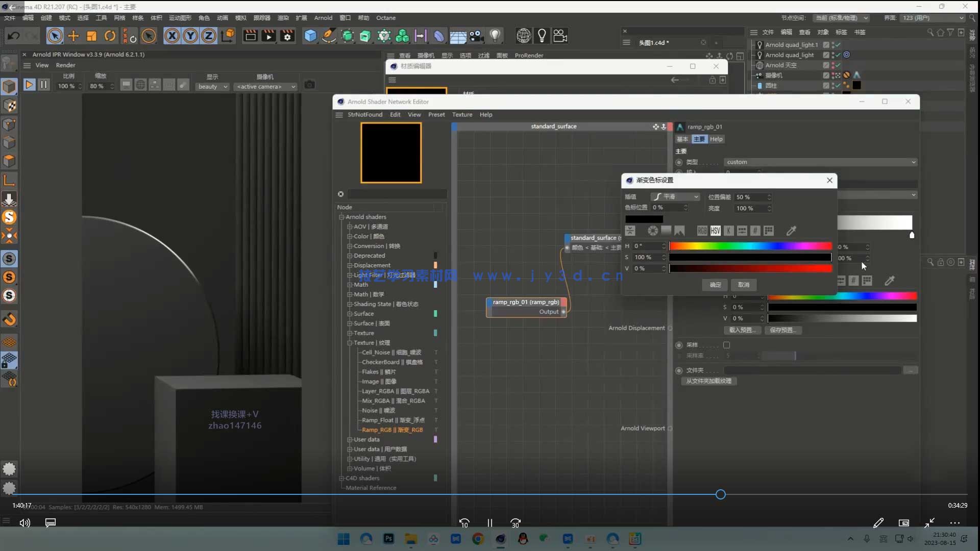The height and width of the screenshot is (551, 980).
Task: Click the 载入预置 load preset button
Action: (x=742, y=330)
